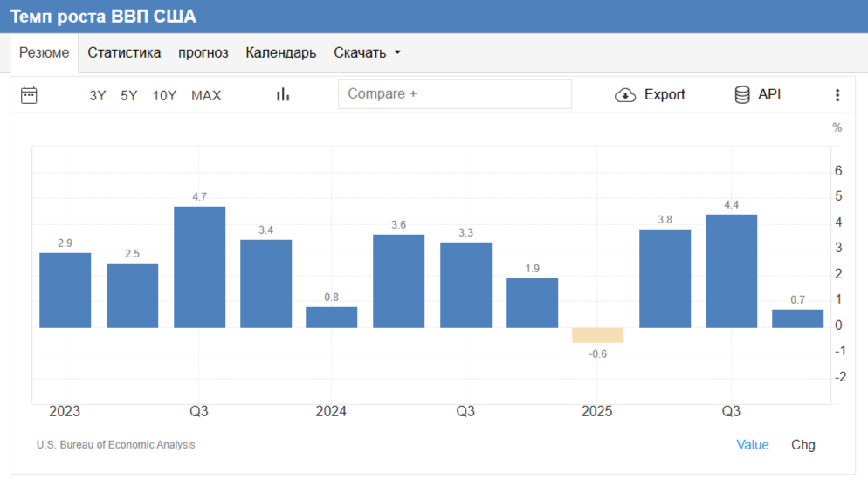Image resolution: width=868 pixels, height=487 pixels.
Task: Click the % unit label
Action: [x=837, y=127]
